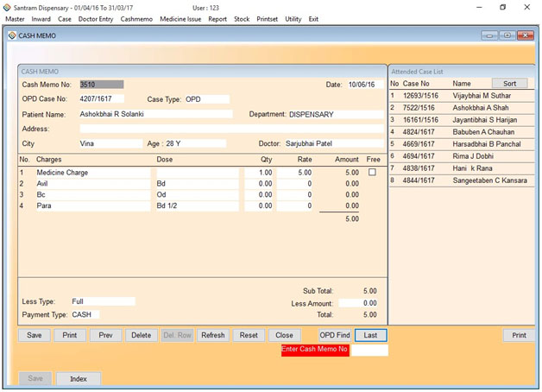Click the Refresh button
This screenshot has height=392, width=542.
click(x=212, y=335)
